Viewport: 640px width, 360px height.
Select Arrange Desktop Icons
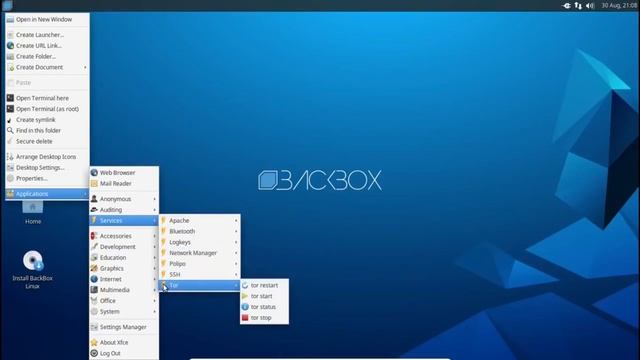point(47,157)
